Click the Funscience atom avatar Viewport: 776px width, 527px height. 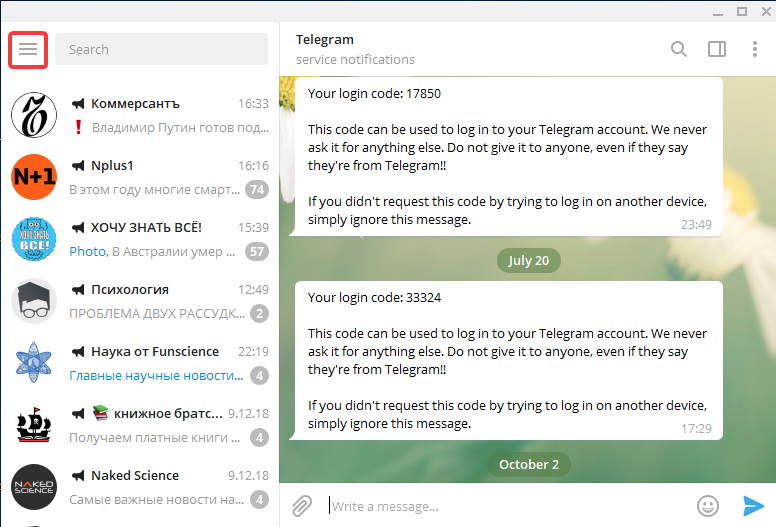coord(34,363)
